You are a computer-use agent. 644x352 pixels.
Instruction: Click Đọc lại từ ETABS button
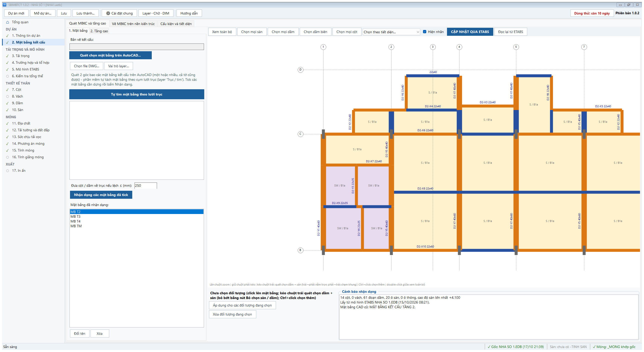(510, 32)
